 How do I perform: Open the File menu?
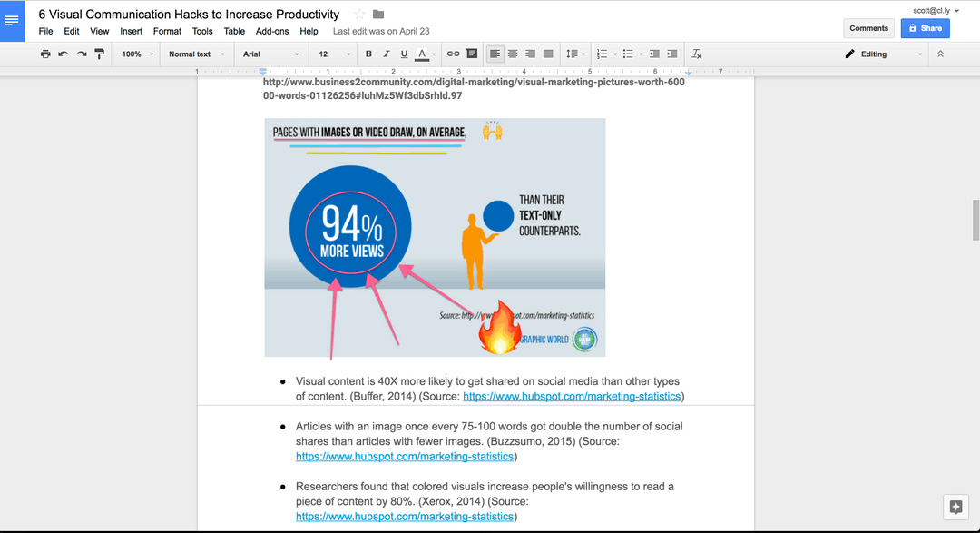pyautogui.click(x=45, y=31)
